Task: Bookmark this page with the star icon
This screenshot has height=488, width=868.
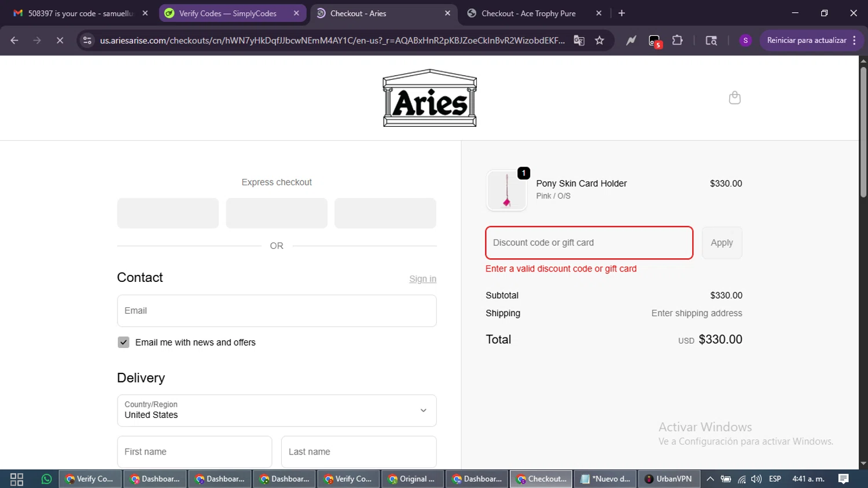Action: 599,40
